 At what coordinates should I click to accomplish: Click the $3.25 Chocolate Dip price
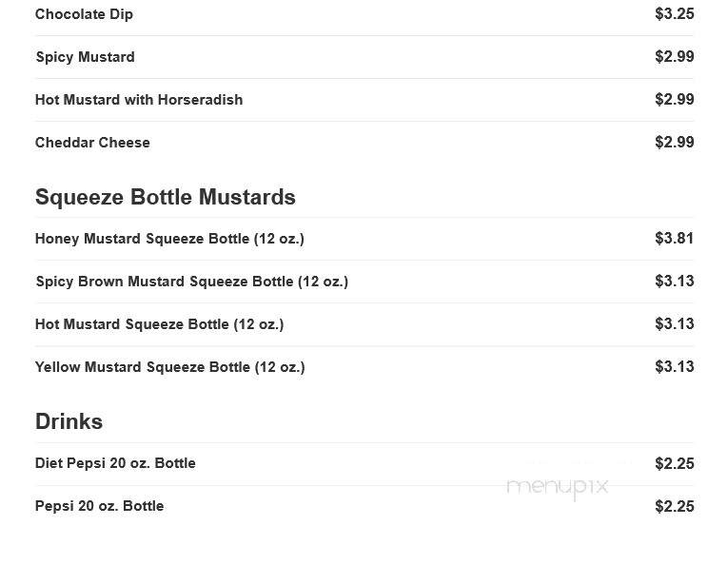tap(674, 14)
